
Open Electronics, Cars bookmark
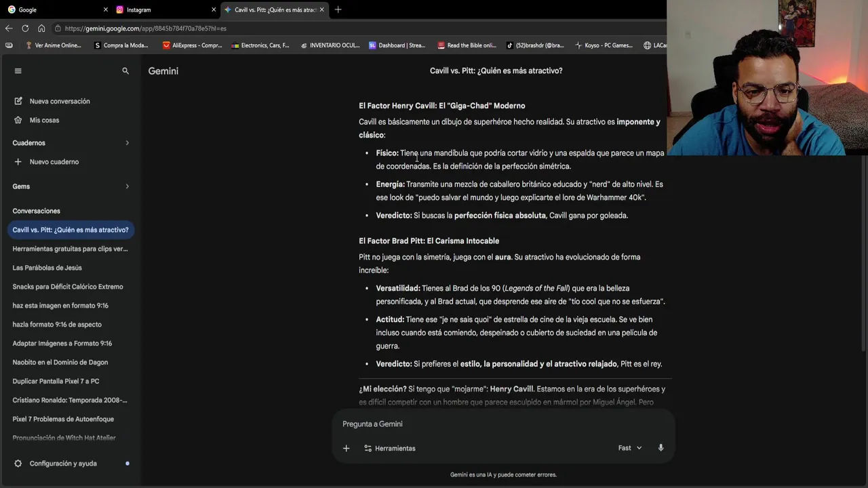click(x=260, y=45)
